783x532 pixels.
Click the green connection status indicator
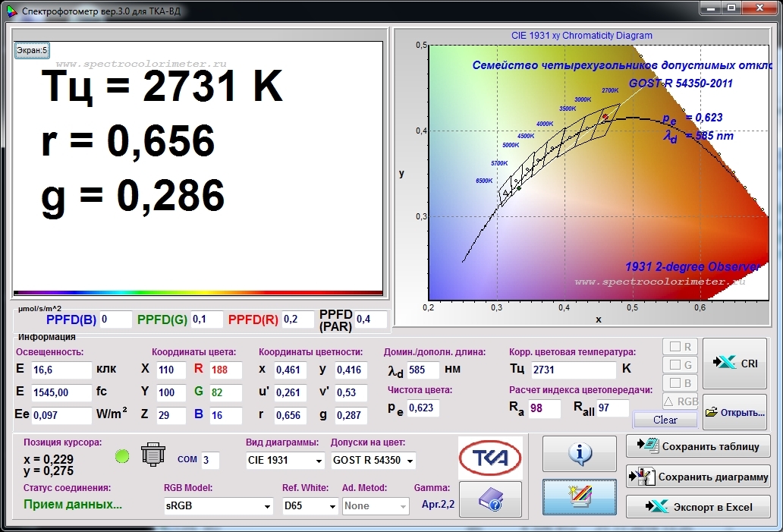(x=122, y=456)
